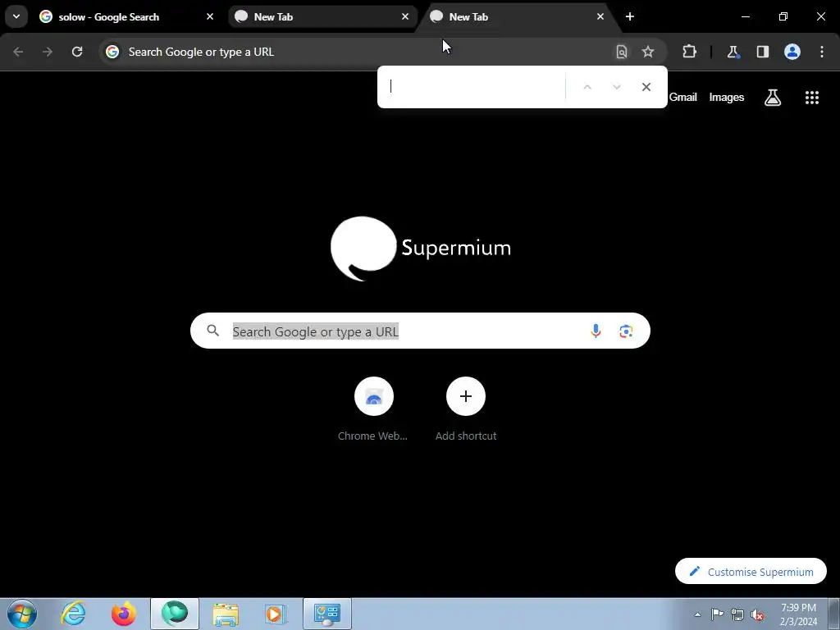Open the Windows Start menu
Image resolution: width=840 pixels, height=630 pixels.
22,614
